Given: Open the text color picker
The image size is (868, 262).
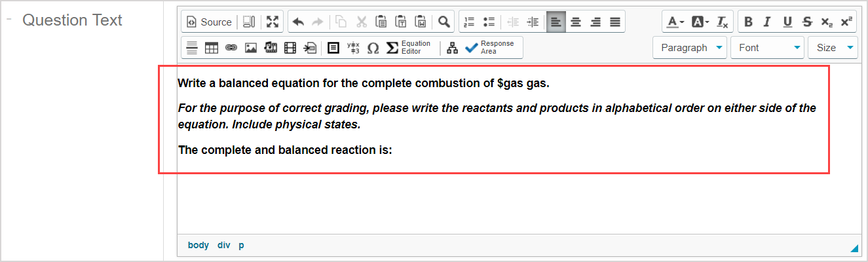Looking at the screenshot, I should pos(675,22).
